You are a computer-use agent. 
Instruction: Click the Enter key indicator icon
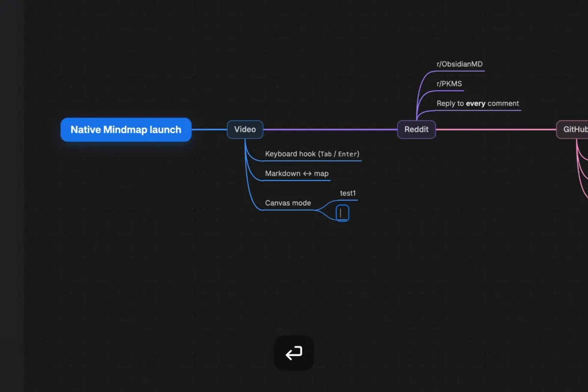coord(294,353)
